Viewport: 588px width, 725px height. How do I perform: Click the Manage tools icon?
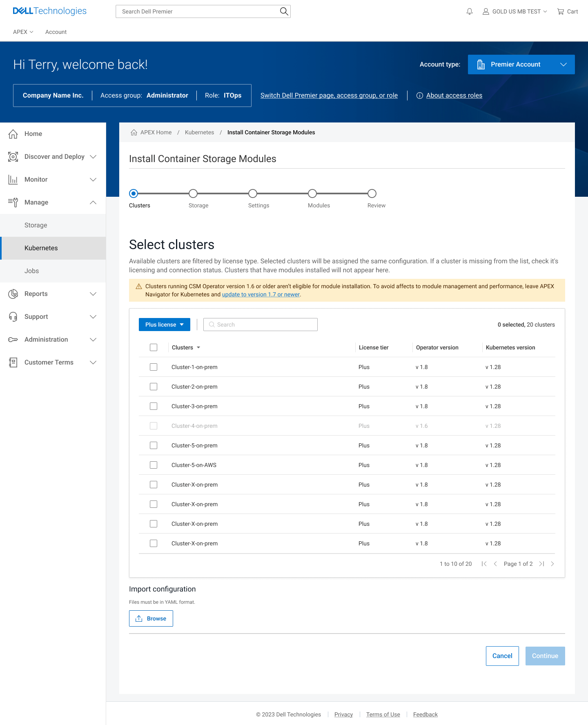pos(13,202)
